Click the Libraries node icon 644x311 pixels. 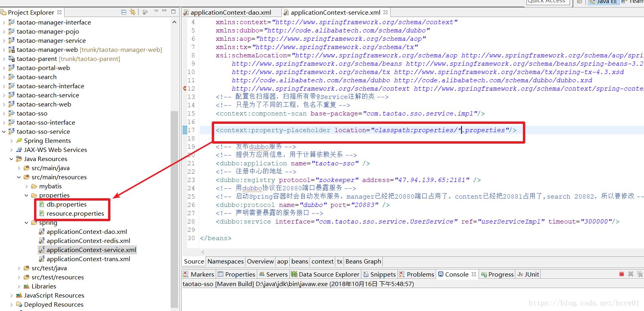click(x=27, y=286)
